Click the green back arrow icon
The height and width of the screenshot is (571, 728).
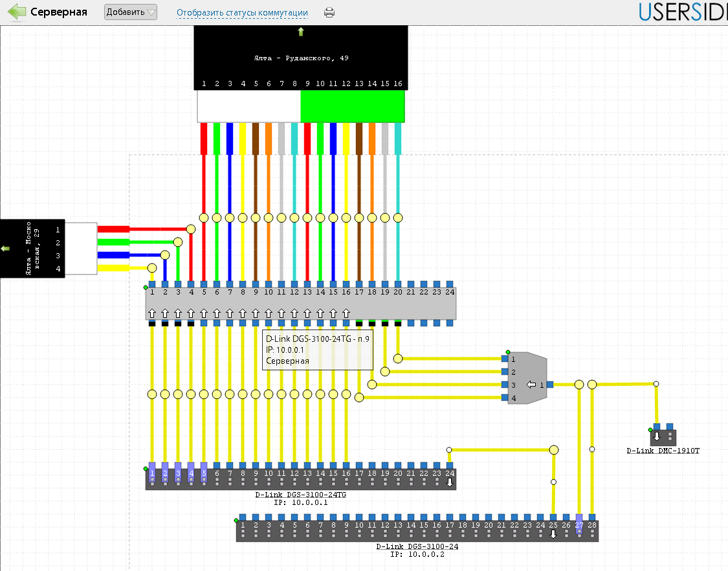(x=16, y=12)
